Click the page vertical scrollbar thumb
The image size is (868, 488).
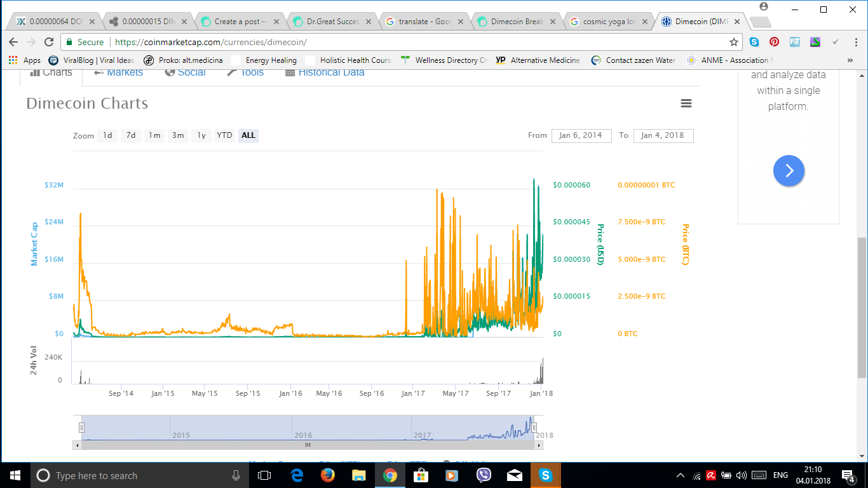(862, 308)
